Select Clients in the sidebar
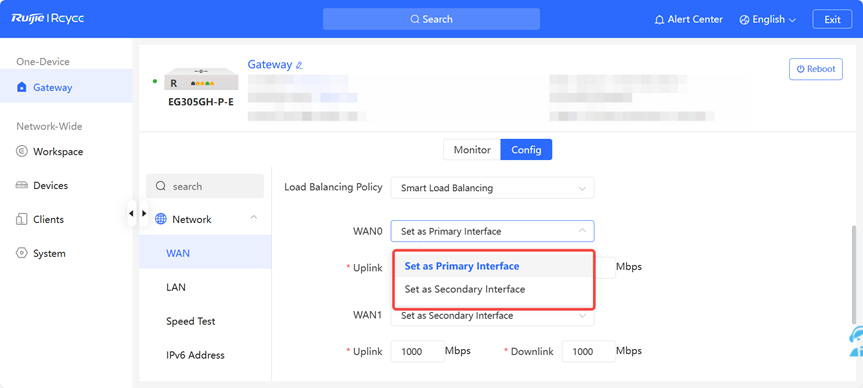The height and width of the screenshot is (388, 863). [x=66, y=220]
